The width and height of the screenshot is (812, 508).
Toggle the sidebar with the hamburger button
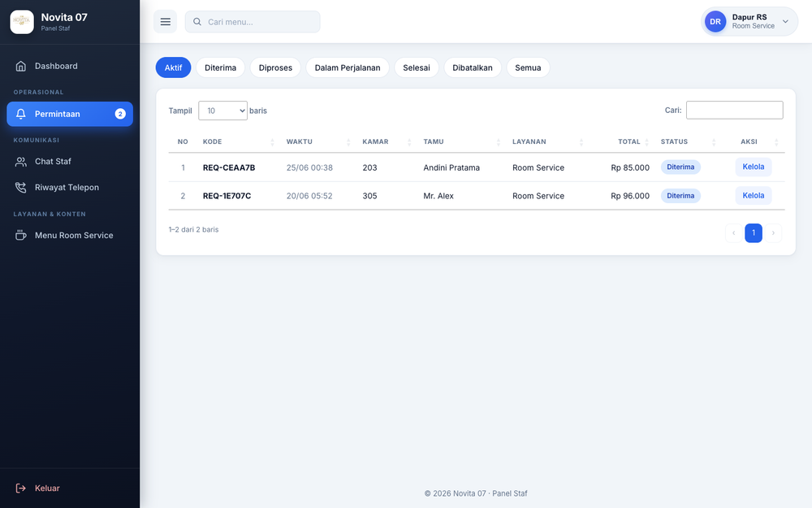(165, 22)
